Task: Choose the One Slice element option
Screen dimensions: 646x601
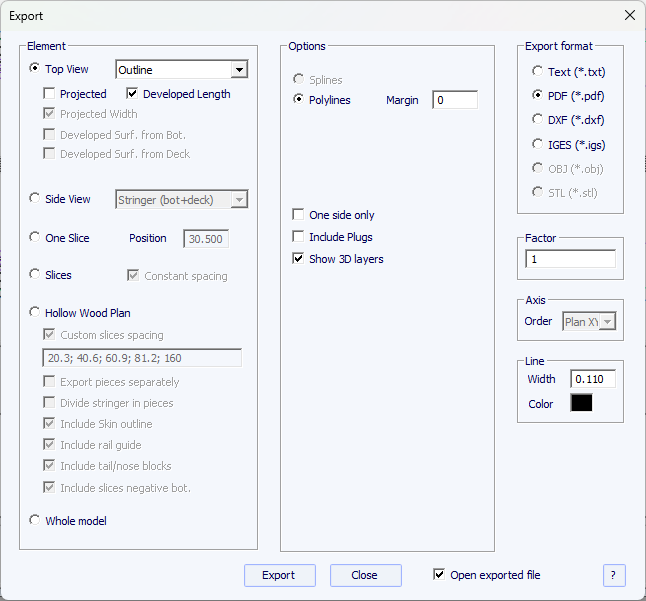Action: (36, 238)
